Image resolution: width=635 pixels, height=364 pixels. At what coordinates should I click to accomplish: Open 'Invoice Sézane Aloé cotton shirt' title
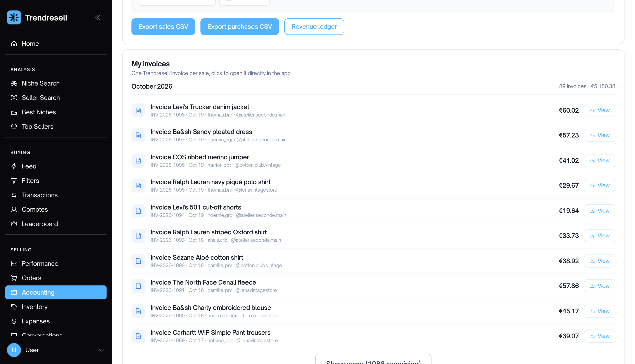(x=197, y=257)
